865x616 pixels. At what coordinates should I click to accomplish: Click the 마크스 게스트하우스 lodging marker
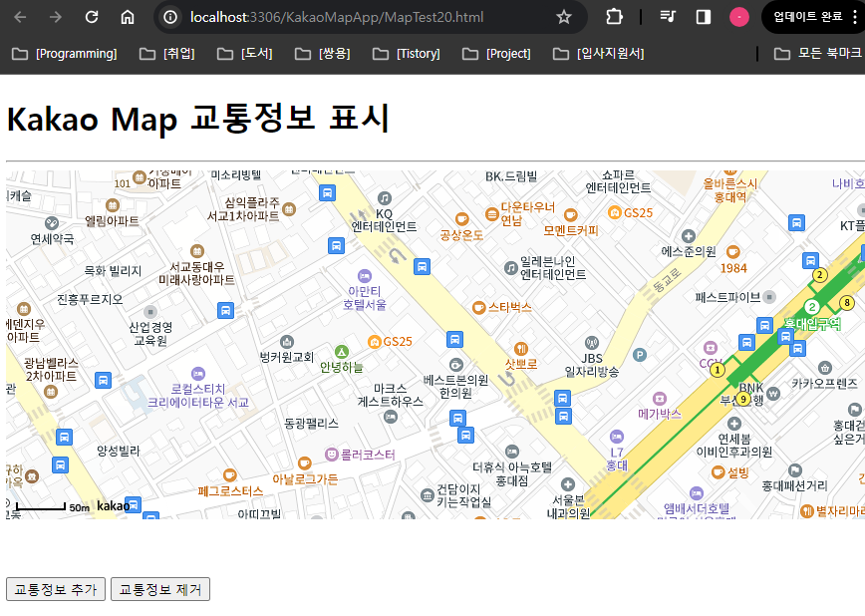pos(390,417)
